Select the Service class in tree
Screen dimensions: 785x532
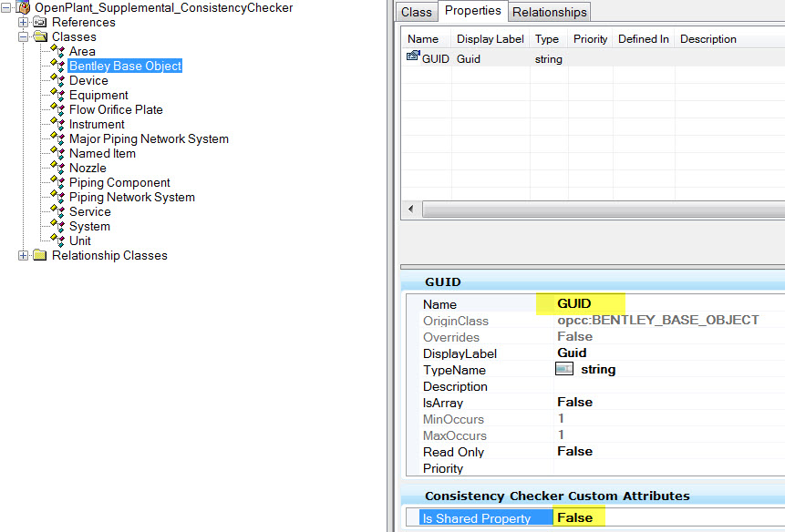tap(90, 211)
